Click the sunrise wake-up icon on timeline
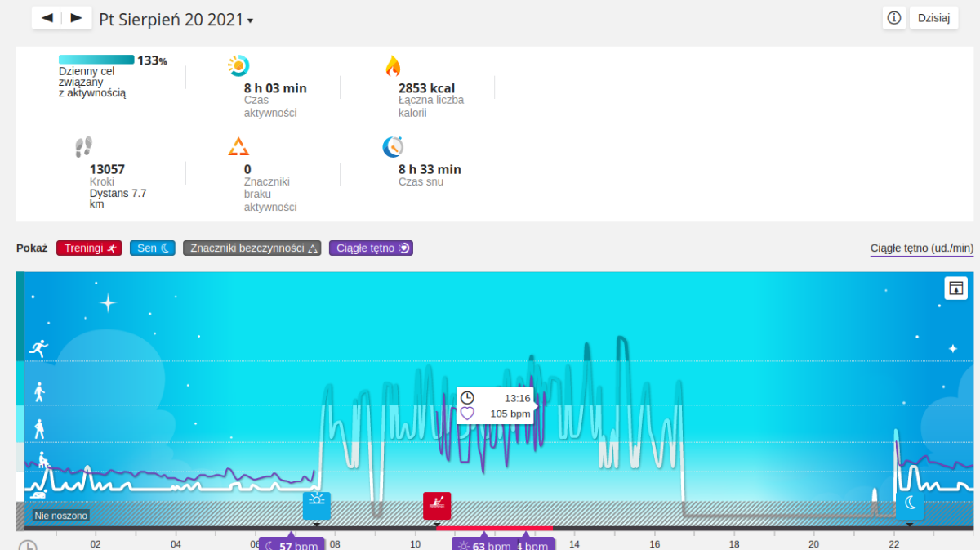 (317, 504)
